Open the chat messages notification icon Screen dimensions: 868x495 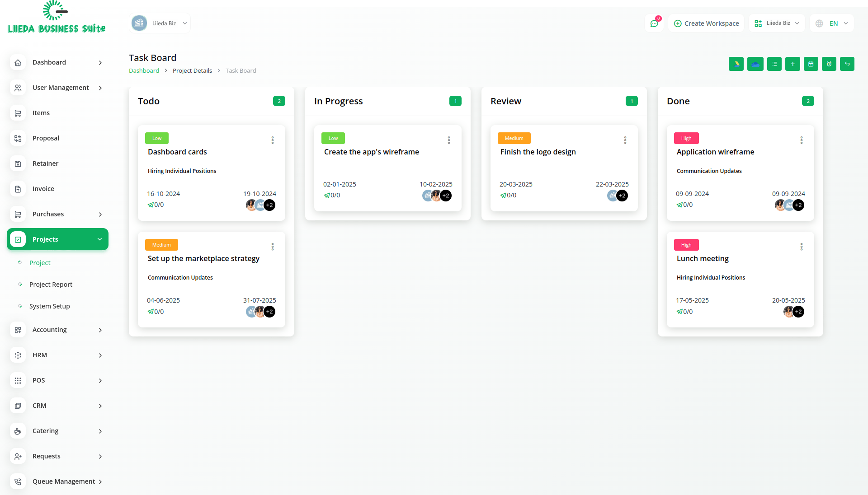coord(654,23)
